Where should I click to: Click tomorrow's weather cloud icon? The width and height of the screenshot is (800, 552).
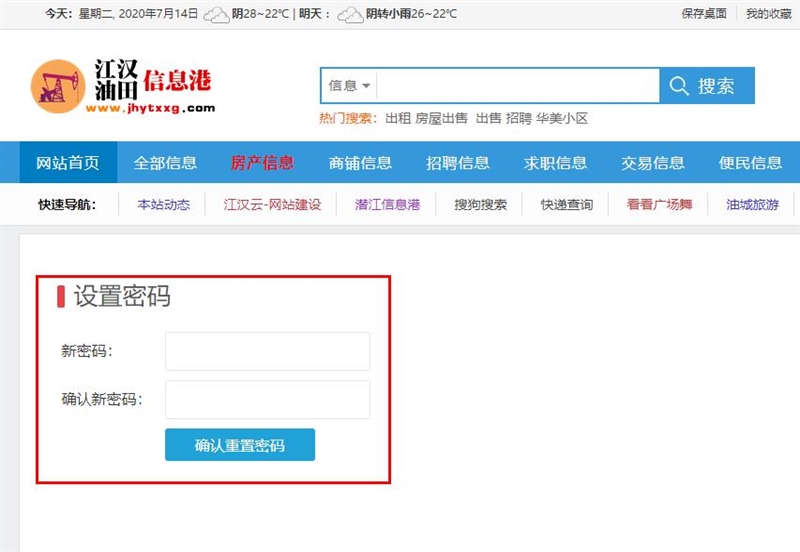pos(349,14)
